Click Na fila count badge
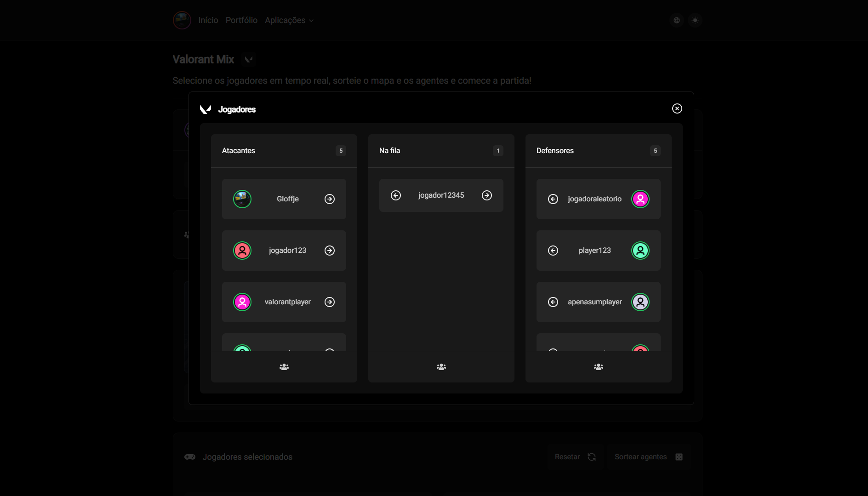The image size is (868, 496). click(x=498, y=151)
